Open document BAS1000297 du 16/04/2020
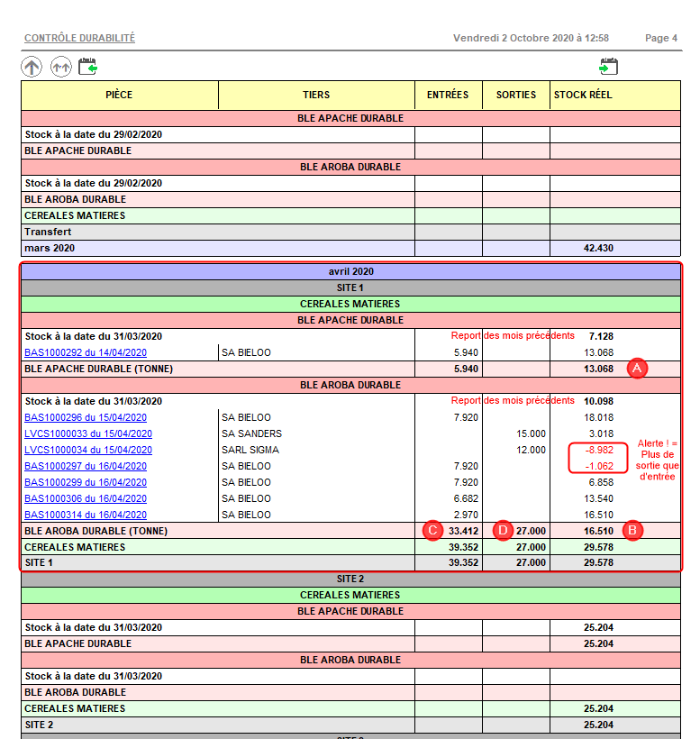The width and height of the screenshot is (700, 739). pyautogui.click(x=86, y=466)
